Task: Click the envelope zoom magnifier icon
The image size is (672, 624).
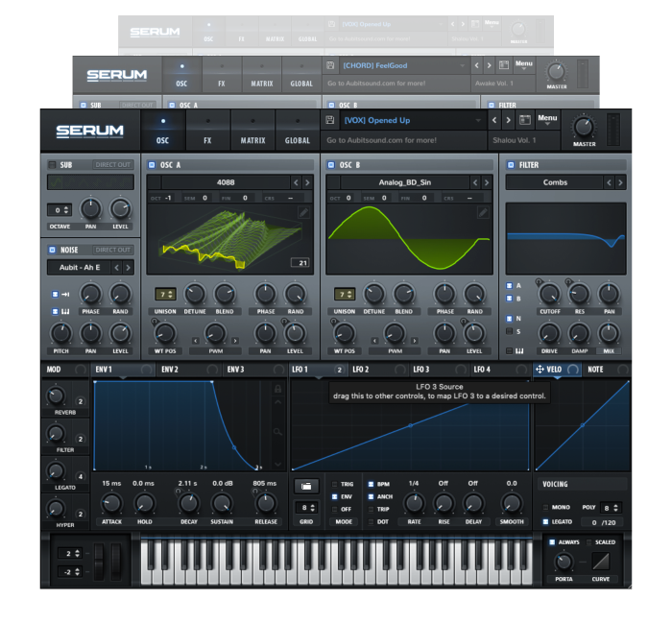Action: (x=277, y=432)
